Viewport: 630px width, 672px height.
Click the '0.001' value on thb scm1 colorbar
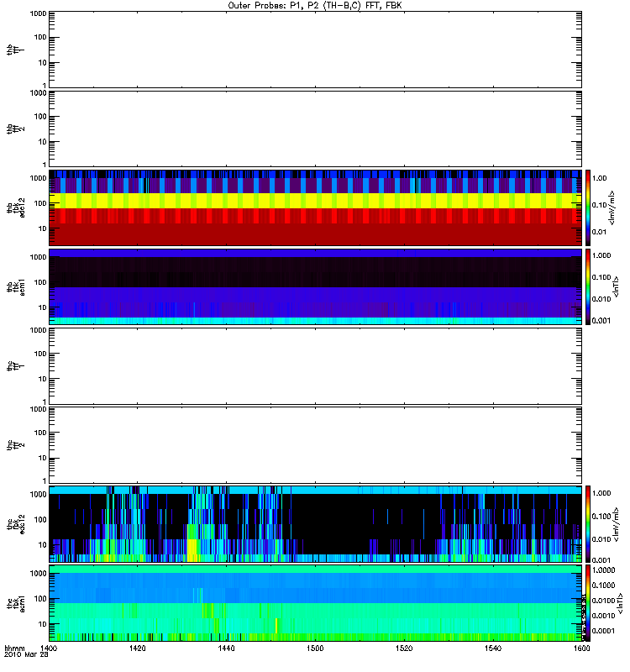coord(601,321)
